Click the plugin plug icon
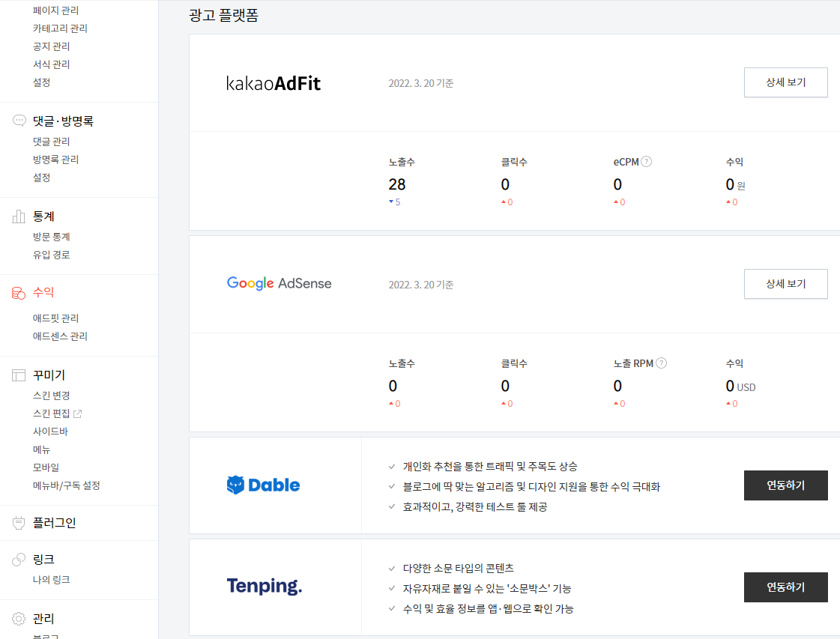The image size is (840, 639). point(19,523)
